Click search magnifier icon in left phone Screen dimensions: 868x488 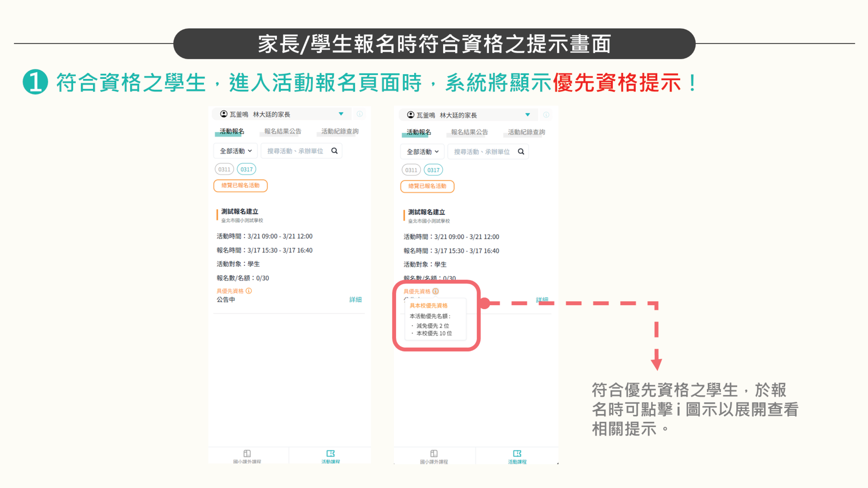point(334,151)
